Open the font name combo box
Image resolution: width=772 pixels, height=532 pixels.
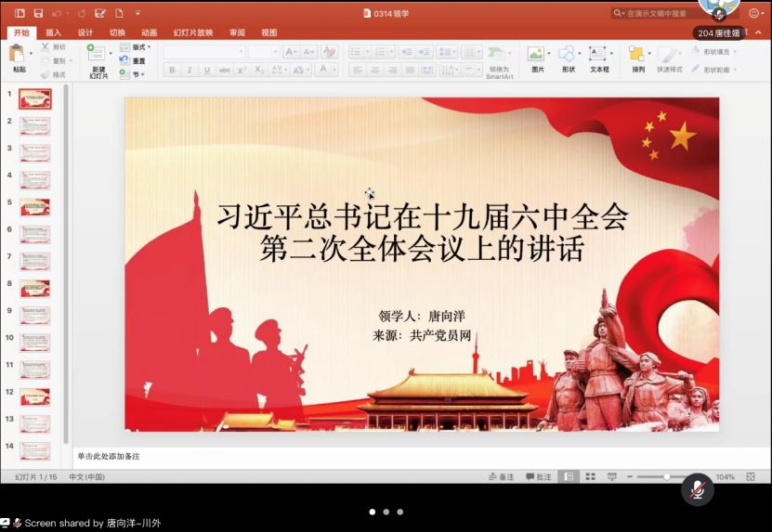tap(203, 52)
